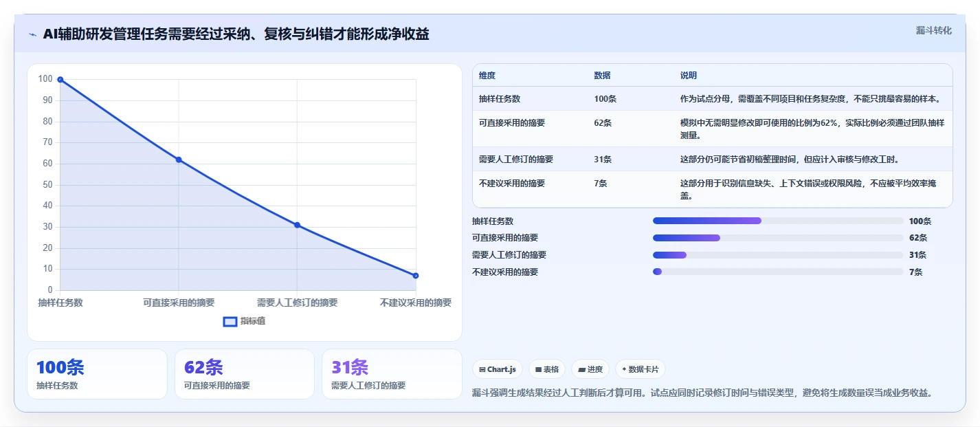Click the chart data point at 62
This screenshot has width=980, height=427.
(179, 160)
